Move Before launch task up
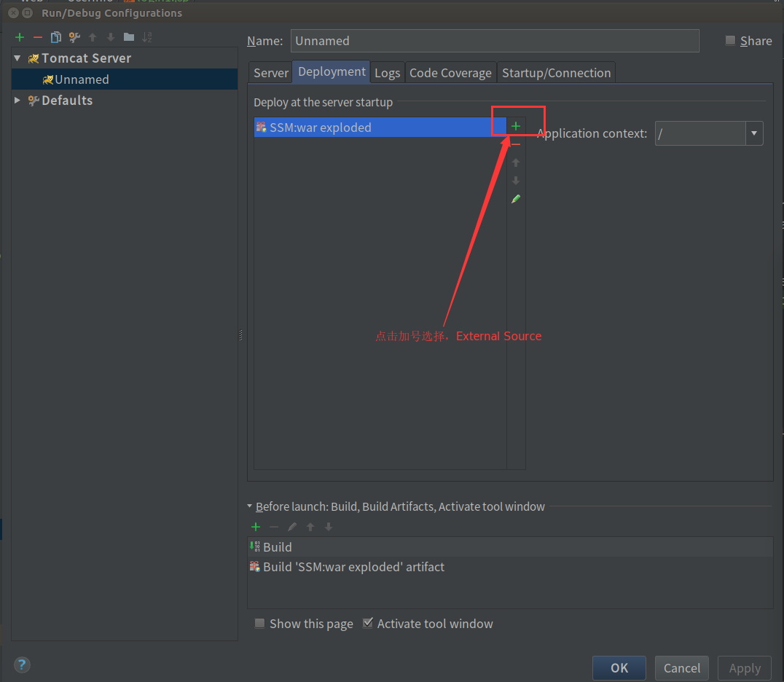Viewport: 784px width, 682px height. tap(310, 527)
